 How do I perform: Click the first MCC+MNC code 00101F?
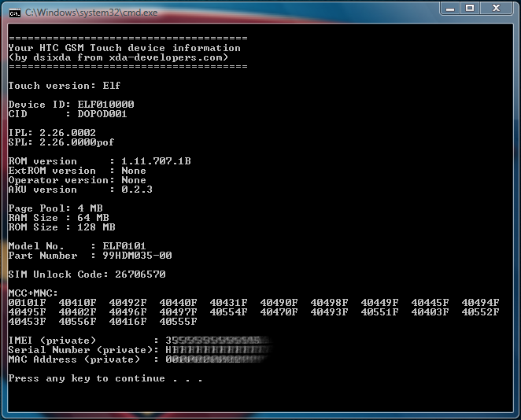[x=27, y=303]
